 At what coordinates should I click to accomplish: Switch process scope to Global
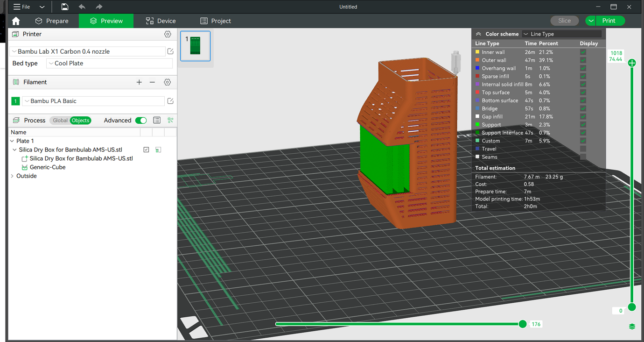[x=60, y=121]
